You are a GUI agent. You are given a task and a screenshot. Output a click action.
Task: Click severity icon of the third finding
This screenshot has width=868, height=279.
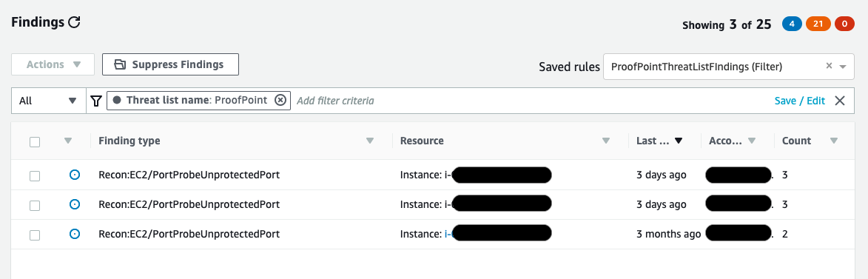75,234
